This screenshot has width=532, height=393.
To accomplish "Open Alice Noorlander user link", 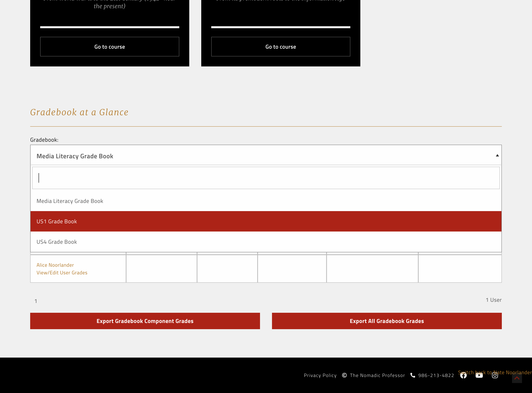I will pyautogui.click(x=55, y=265).
